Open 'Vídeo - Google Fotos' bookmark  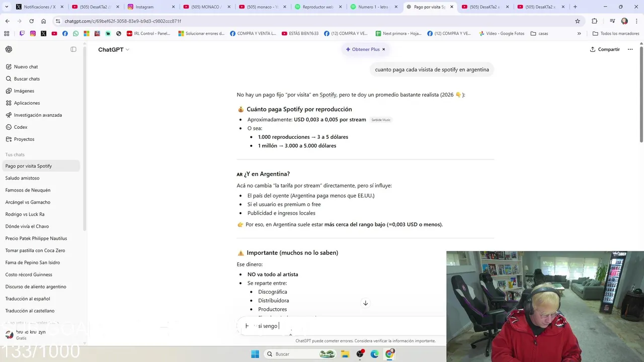coord(502,34)
